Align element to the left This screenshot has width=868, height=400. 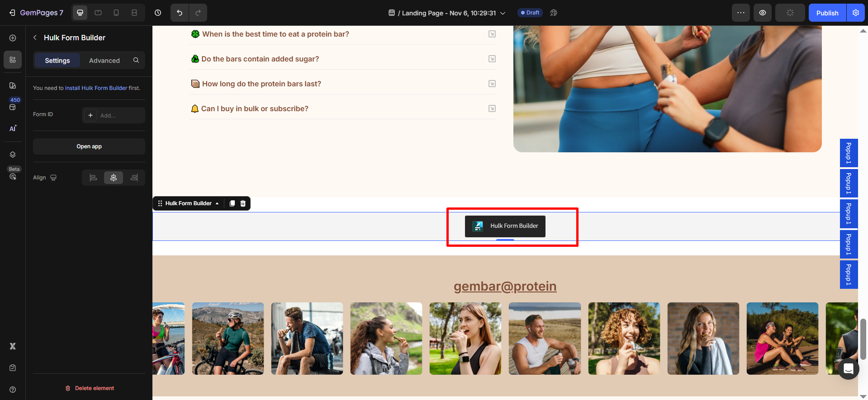click(93, 178)
